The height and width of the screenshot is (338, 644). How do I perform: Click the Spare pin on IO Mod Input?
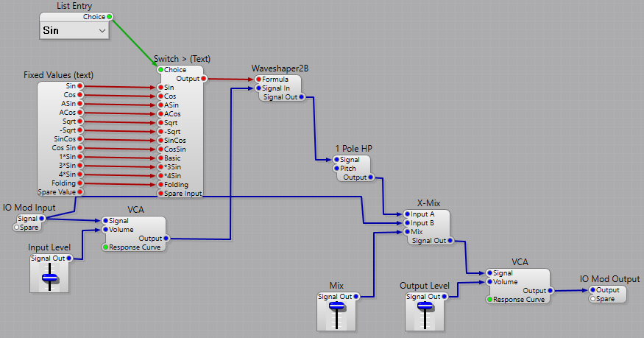pyautogui.click(x=16, y=228)
